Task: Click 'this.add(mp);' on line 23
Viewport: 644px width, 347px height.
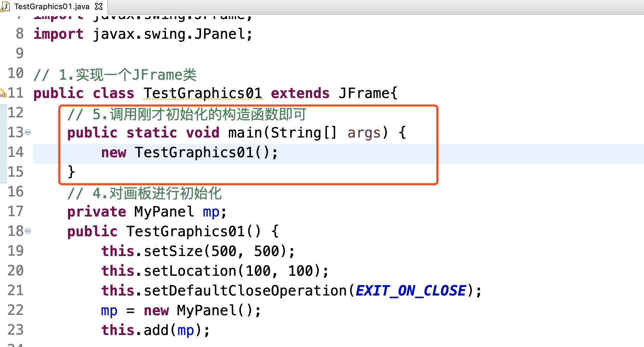Action: click(156, 330)
